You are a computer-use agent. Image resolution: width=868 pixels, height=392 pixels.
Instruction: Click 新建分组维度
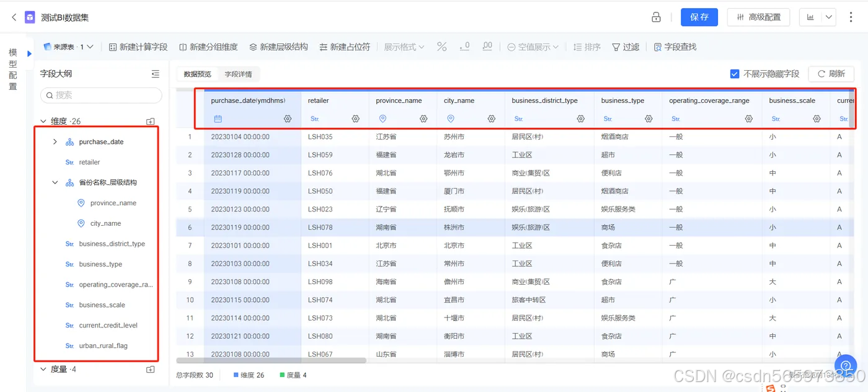[208, 47]
